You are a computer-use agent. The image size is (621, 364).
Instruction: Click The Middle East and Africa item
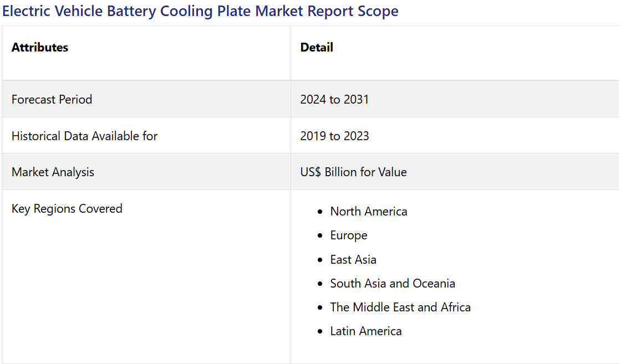click(x=400, y=307)
